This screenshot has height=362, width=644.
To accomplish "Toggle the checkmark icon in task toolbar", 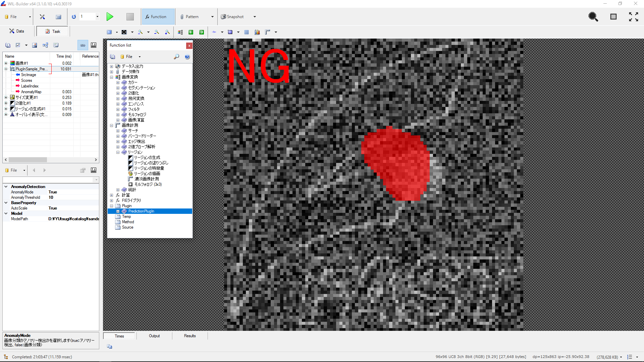I will 18,45.
